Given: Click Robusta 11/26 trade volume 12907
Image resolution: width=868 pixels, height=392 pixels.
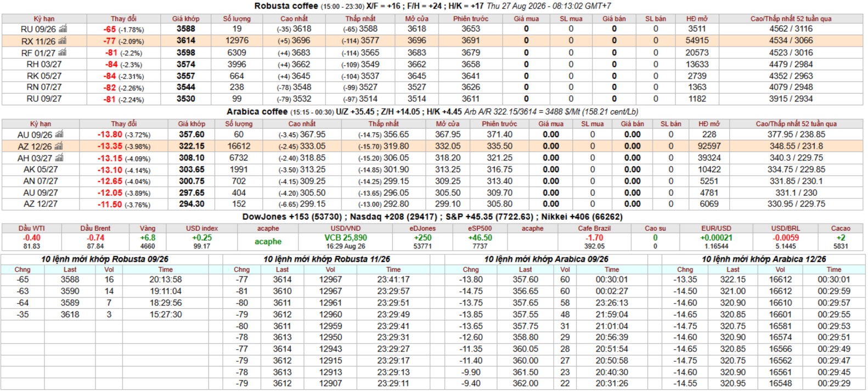Looking at the screenshot, I should (330, 384).
